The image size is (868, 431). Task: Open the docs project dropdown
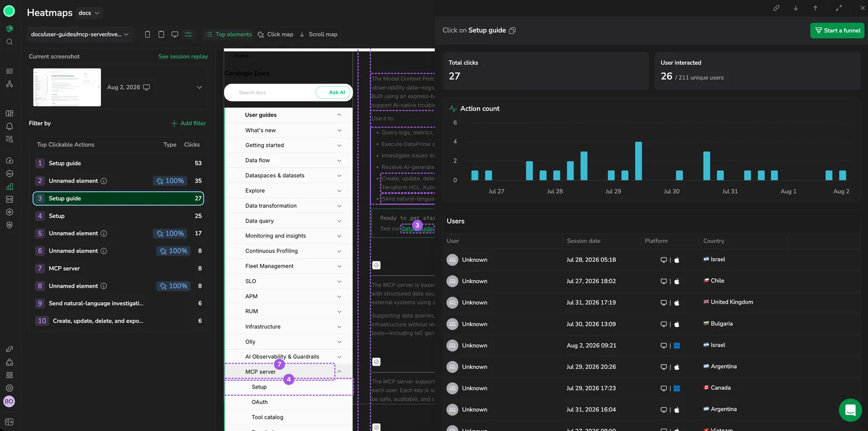(x=89, y=13)
